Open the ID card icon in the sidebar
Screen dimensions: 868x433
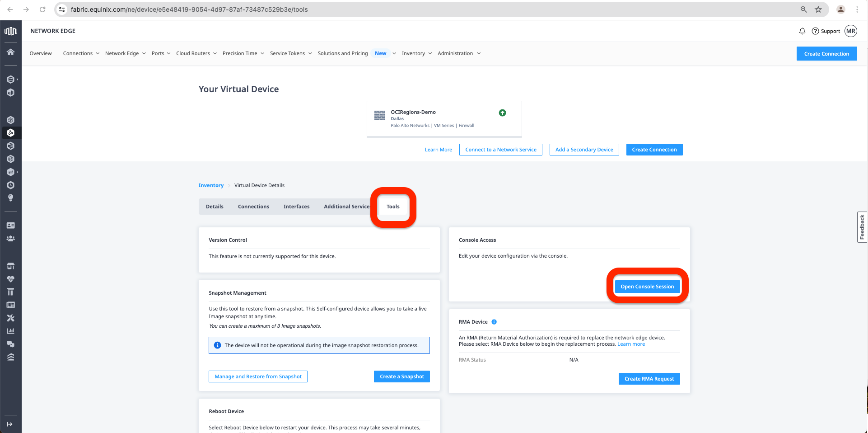(x=11, y=226)
